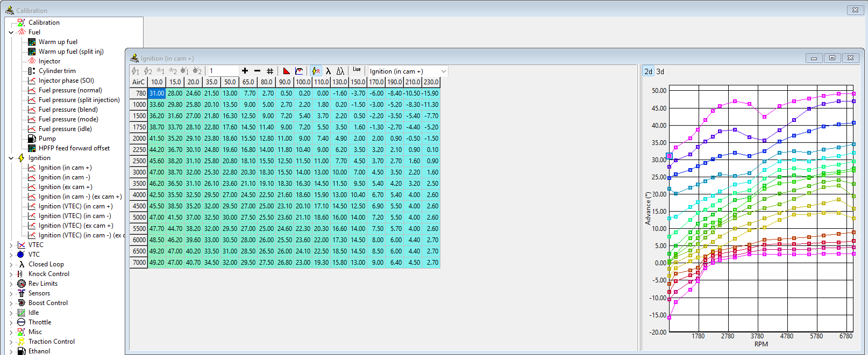Click the grayed-out plug 1 toolbar icon

[x=184, y=71]
